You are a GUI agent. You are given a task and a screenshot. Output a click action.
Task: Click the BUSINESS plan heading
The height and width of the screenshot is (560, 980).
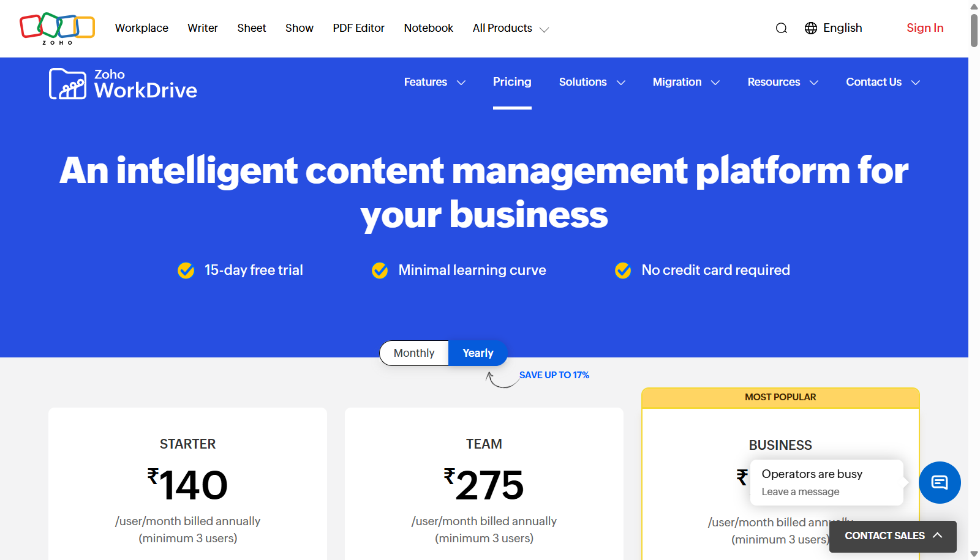780,446
